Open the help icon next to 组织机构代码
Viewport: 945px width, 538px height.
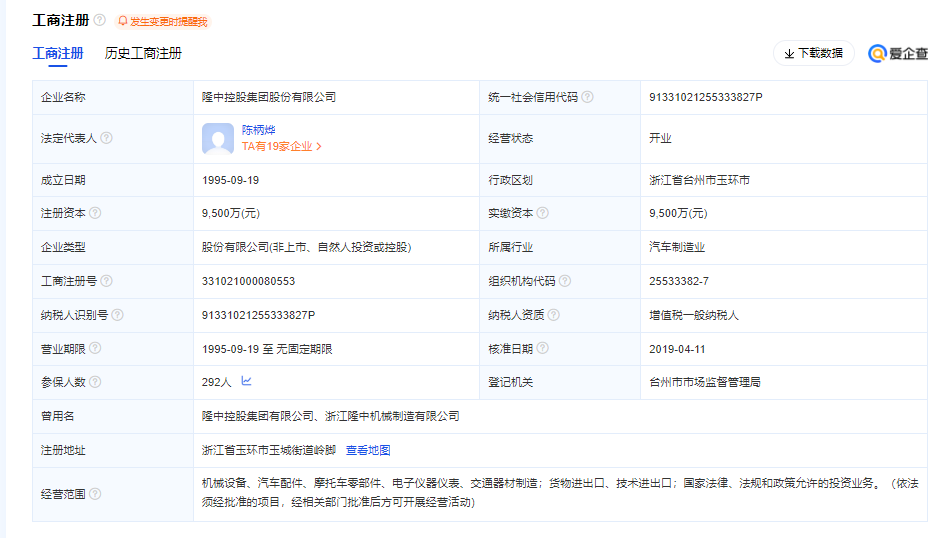[x=565, y=281]
